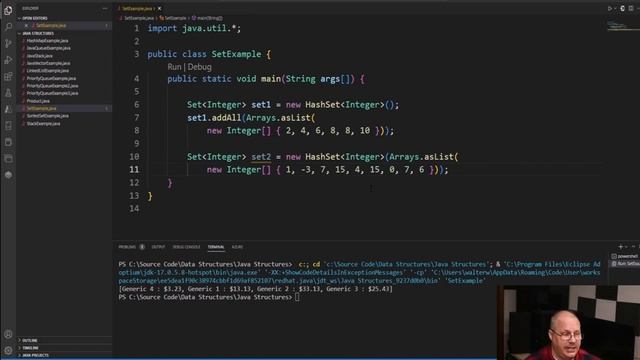Open the Manage gear icon
640x360 pixels.
[8, 350]
